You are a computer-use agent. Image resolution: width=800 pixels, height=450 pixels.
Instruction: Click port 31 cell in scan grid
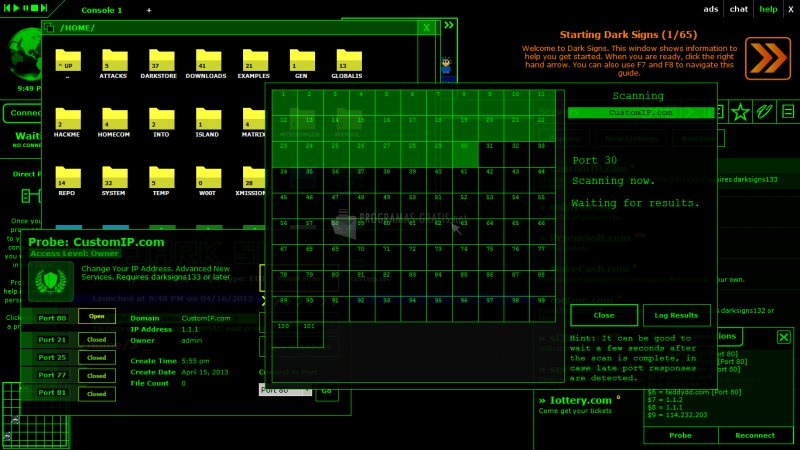coord(490,155)
